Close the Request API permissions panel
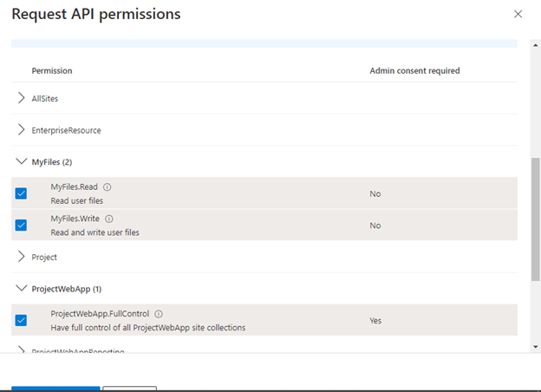This screenshot has width=541, height=392. [x=518, y=14]
